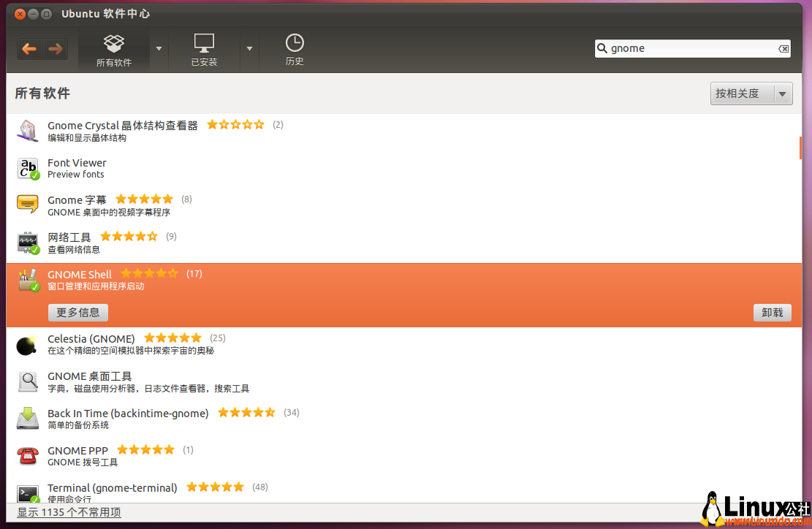Open the GNOME 桌面工具 magnifier icon
Image resolution: width=812 pixels, height=529 pixels.
[27, 381]
